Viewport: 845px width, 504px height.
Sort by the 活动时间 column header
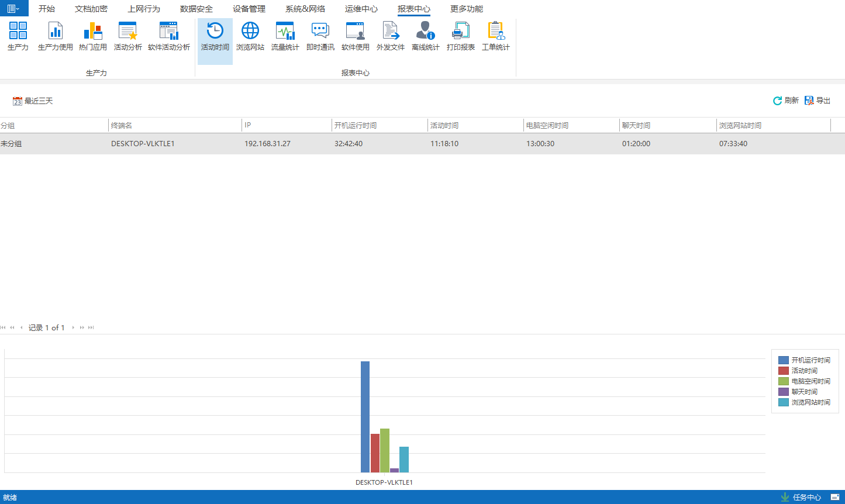[444, 126]
